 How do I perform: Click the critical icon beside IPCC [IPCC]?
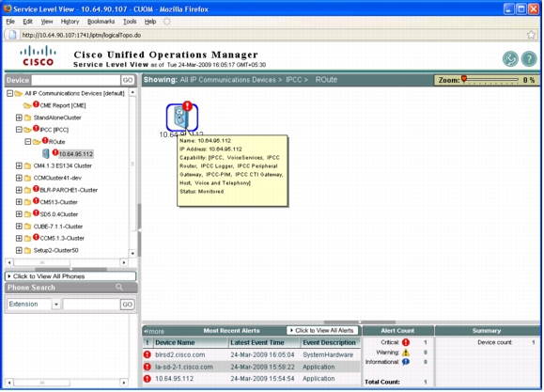(x=36, y=129)
